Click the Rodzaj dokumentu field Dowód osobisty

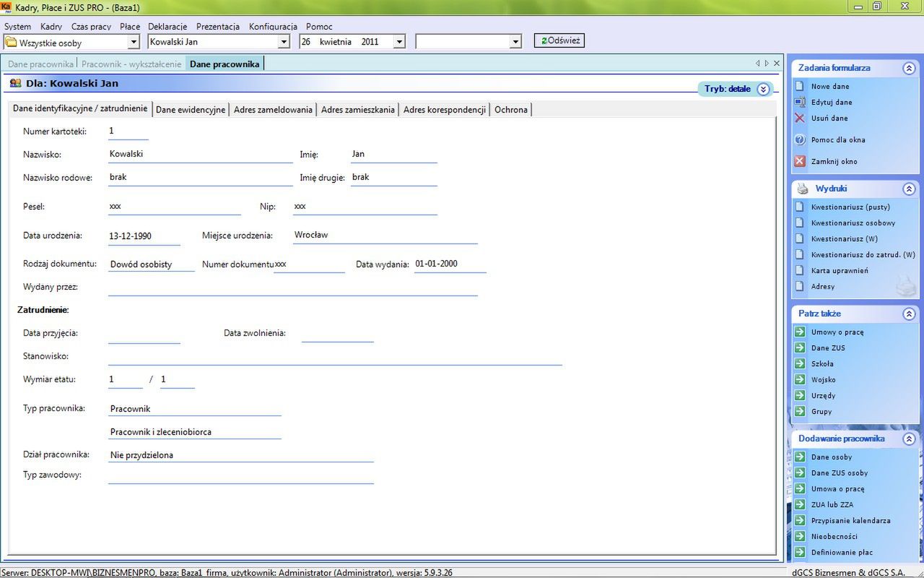[x=152, y=264]
